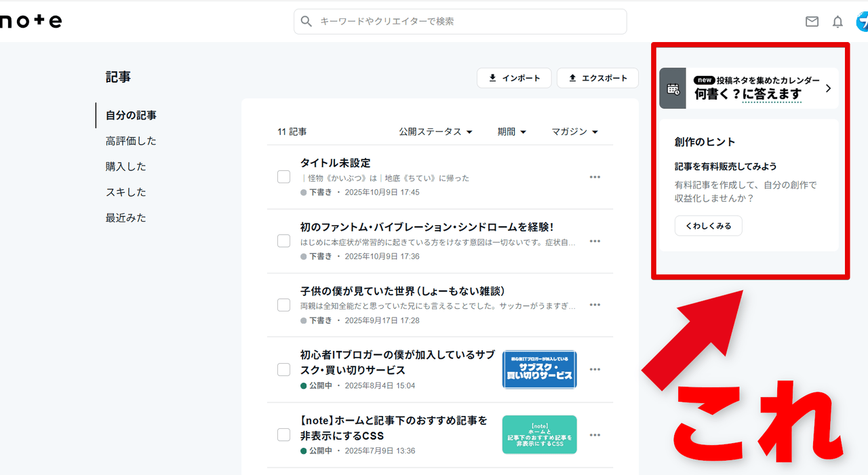
Task: Expand the マガジン filter dropdown
Action: pyautogui.click(x=574, y=132)
